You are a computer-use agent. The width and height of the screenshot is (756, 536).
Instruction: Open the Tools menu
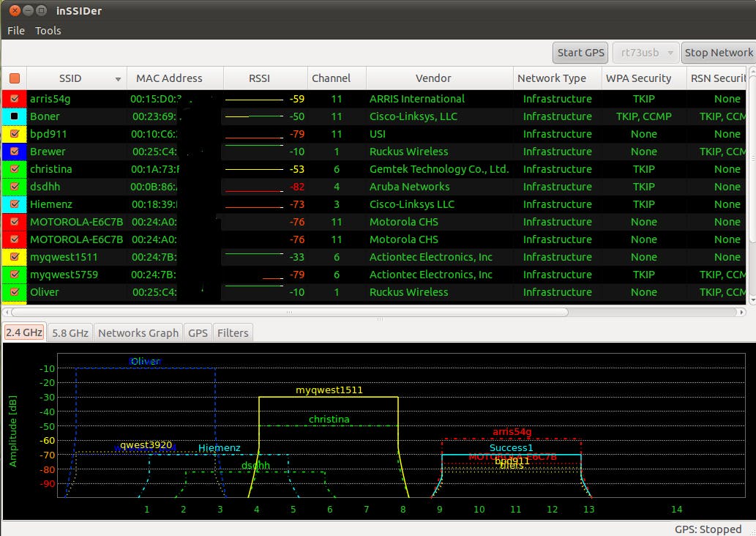[48, 31]
